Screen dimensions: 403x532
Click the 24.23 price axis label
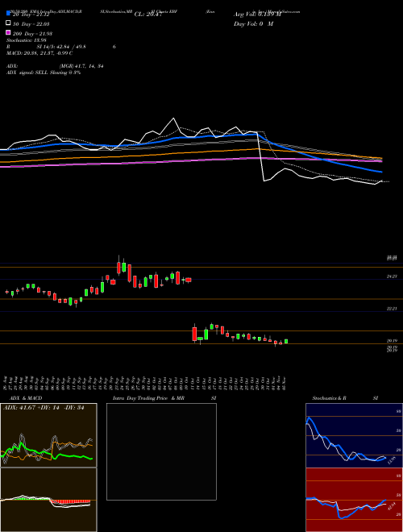click(x=393, y=276)
